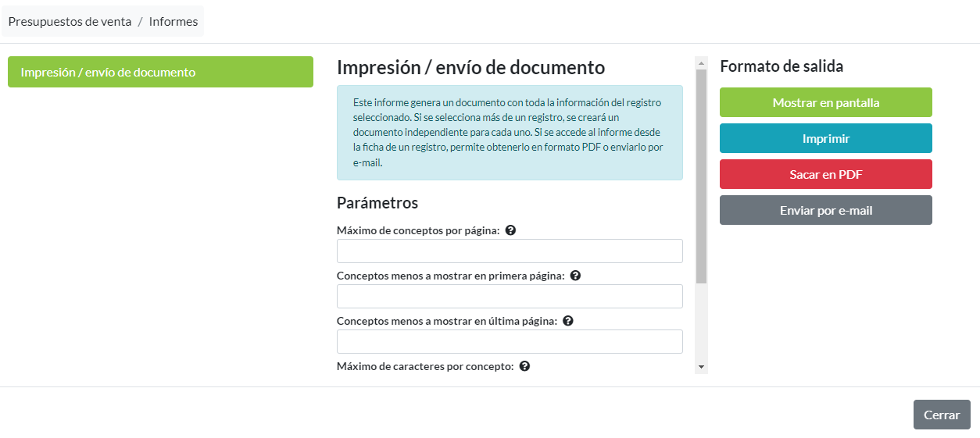Show help for Conceptos menos en última página

click(568, 321)
